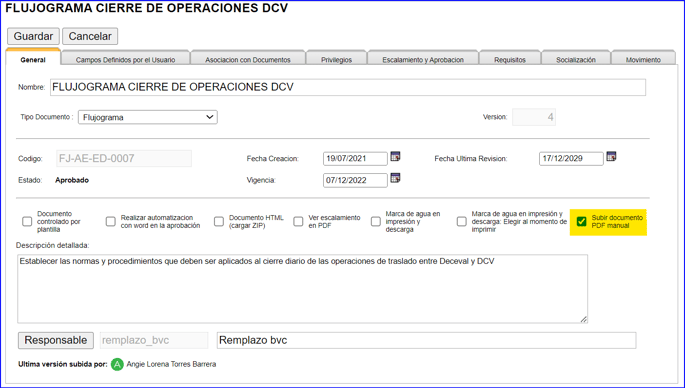Go to Escalamiento y Aprobacion tab
Screen dimensions: 685x388
(423, 59)
